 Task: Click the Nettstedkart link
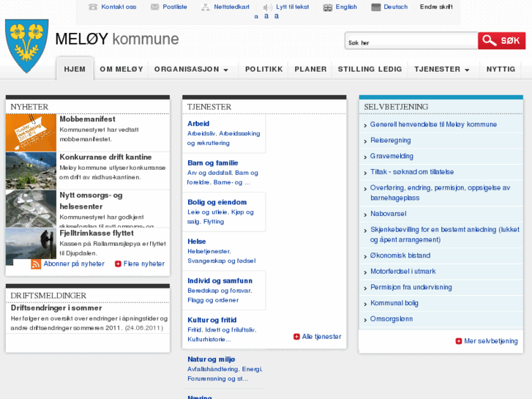[231, 7]
